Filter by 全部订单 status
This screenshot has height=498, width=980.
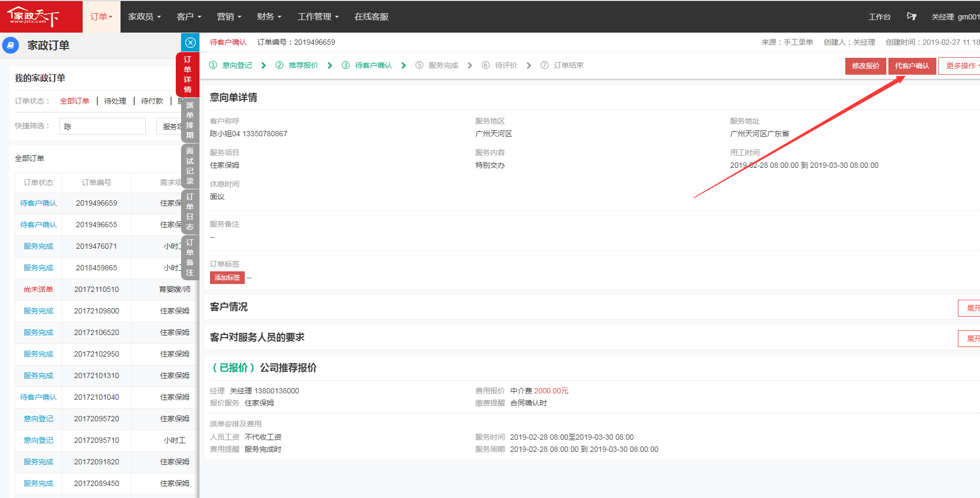[x=75, y=101]
